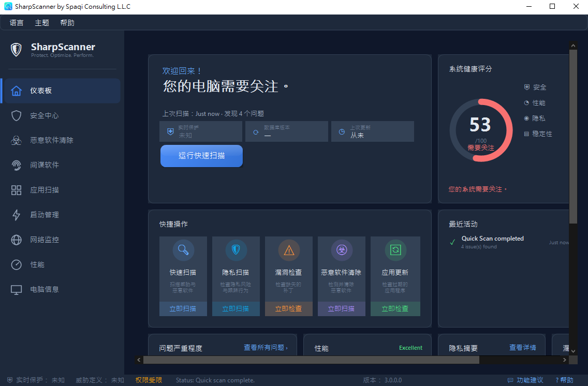Click the horizontal scrollbar thumb
588x386 pixels.
[x=311, y=360]
